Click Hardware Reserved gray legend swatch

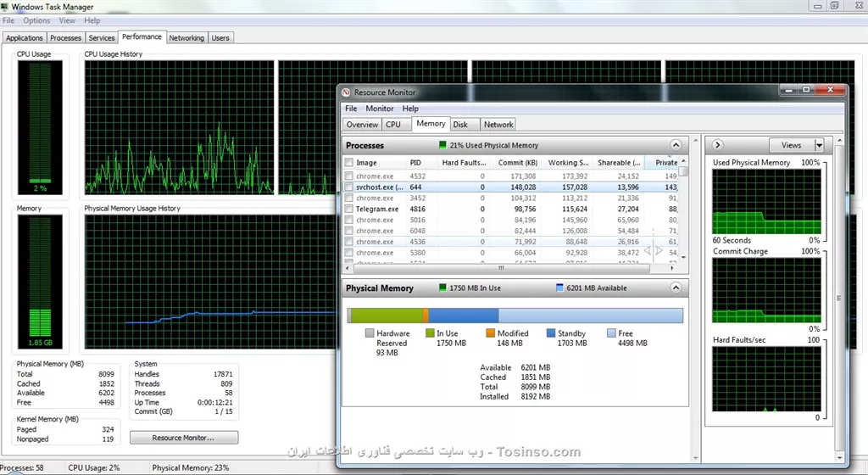pyautogui.click(x=370, y=333)
